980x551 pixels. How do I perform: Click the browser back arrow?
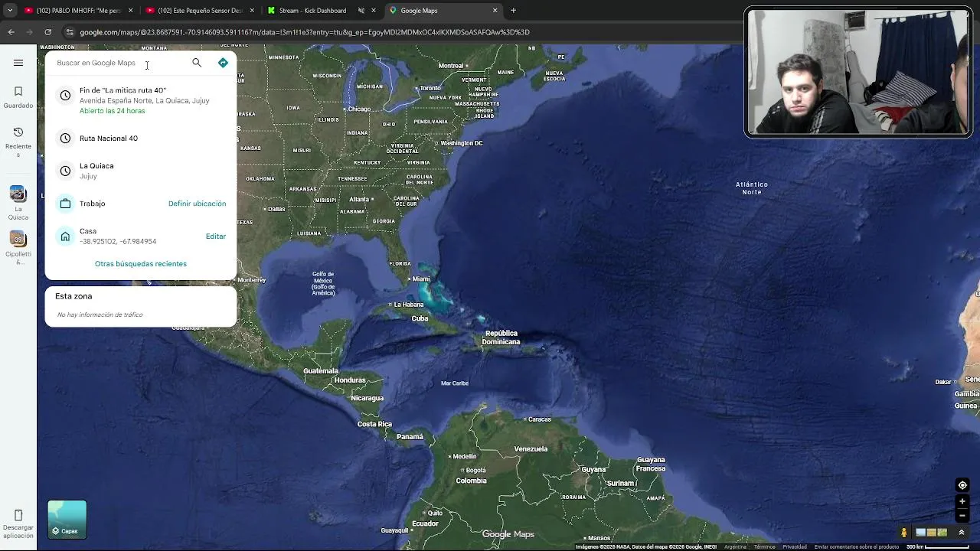tap(11, 32)
